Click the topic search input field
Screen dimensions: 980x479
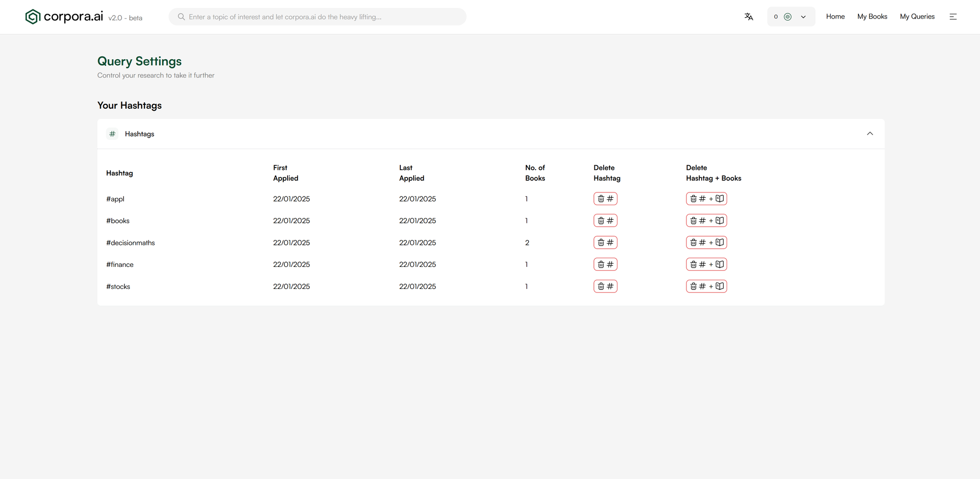click(x=323, y=17)
